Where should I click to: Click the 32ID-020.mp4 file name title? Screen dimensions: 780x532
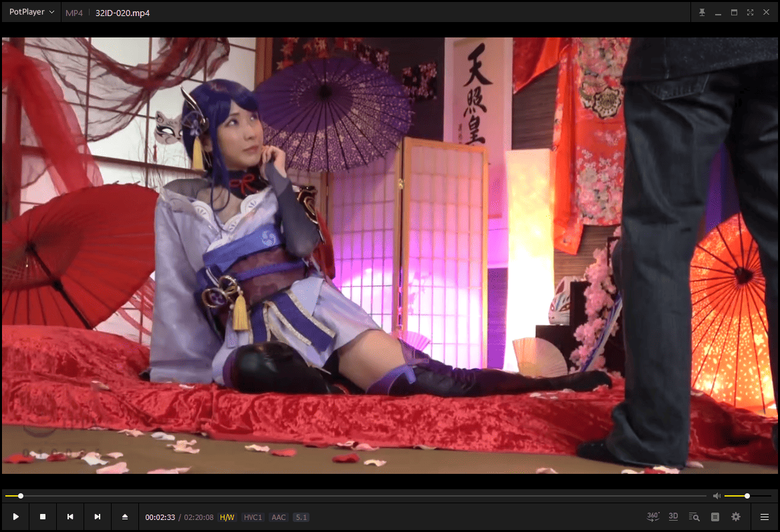click(122, 13)
